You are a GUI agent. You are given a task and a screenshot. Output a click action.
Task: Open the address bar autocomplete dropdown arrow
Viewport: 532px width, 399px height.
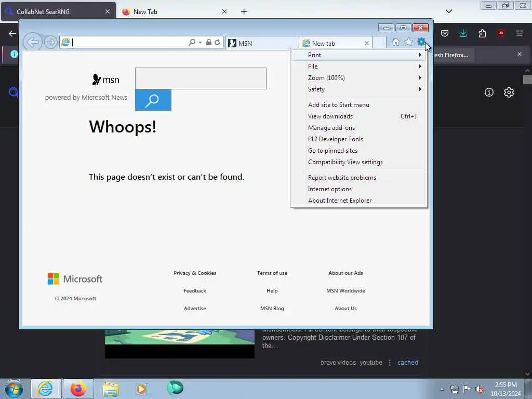[x=200, y=43]
